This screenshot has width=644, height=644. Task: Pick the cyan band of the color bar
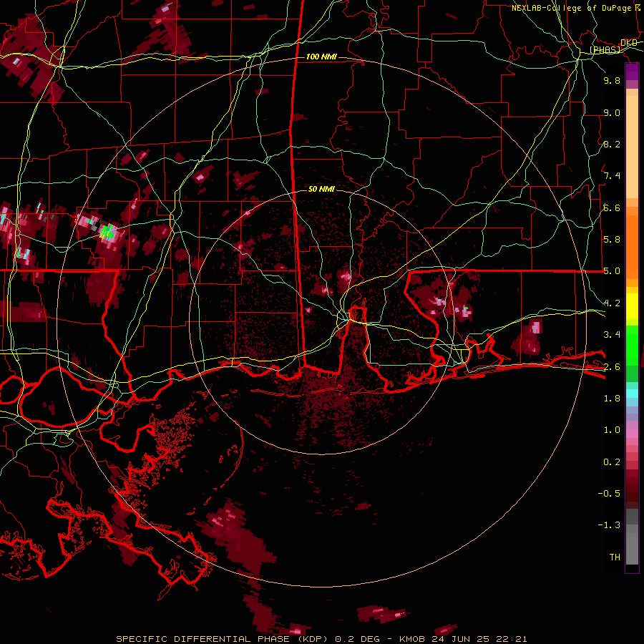click(x=632, y=393)
